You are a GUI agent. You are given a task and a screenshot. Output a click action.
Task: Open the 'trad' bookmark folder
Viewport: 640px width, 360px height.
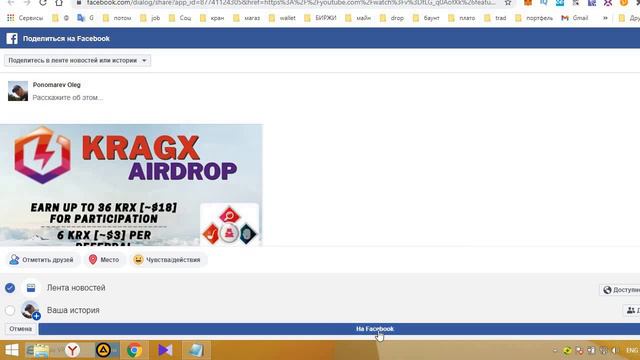pos(495,18)
